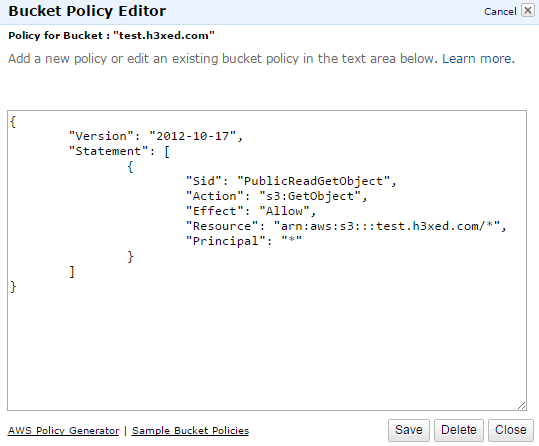This screenshot has height=446, width=539.
Task: Click the Cancel link
Action: [500, 12]
